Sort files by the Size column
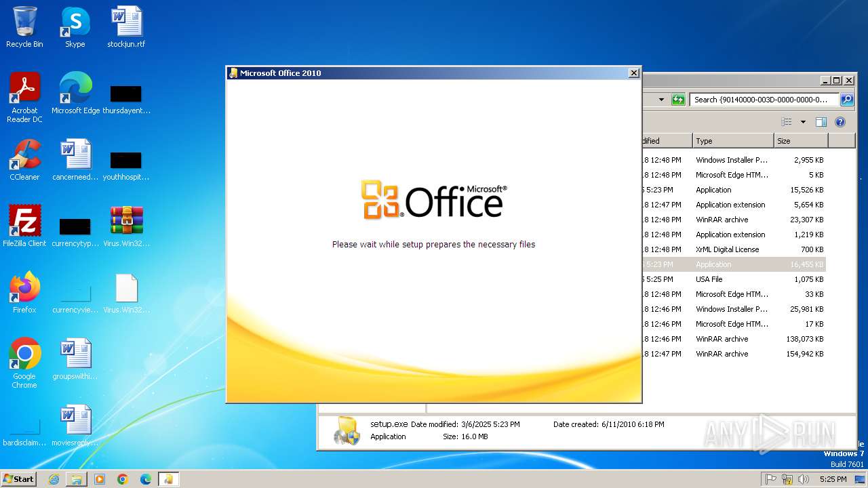The height and width of the screenshot is (488, 868). 801,141
